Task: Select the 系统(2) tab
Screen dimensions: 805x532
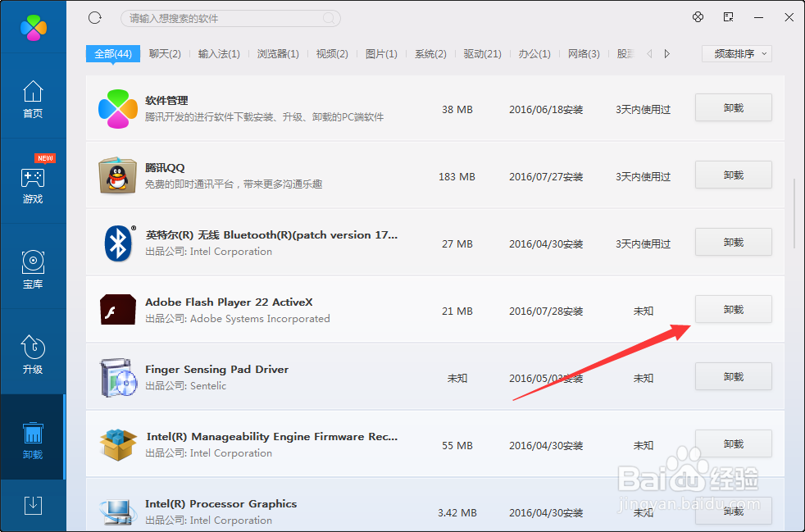Action: pos(430,53)
